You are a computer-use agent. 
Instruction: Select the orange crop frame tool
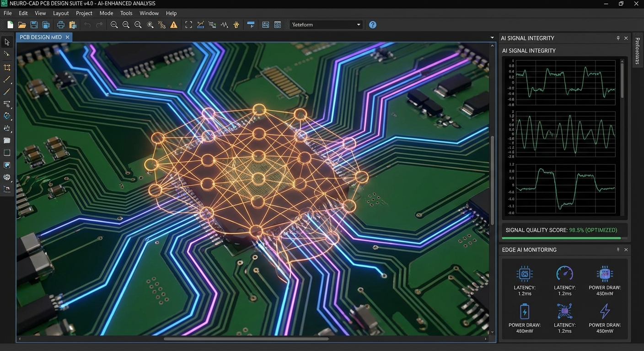coord(7,68)
